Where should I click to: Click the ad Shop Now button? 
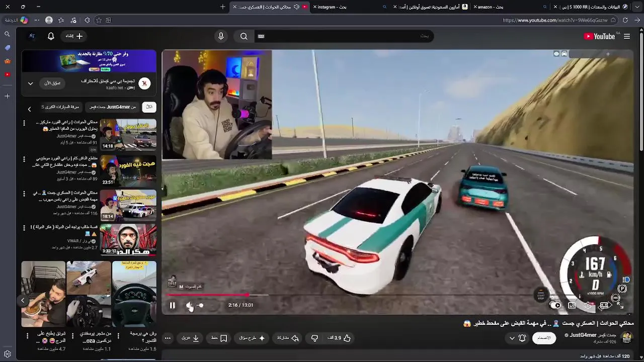point(53,83)
